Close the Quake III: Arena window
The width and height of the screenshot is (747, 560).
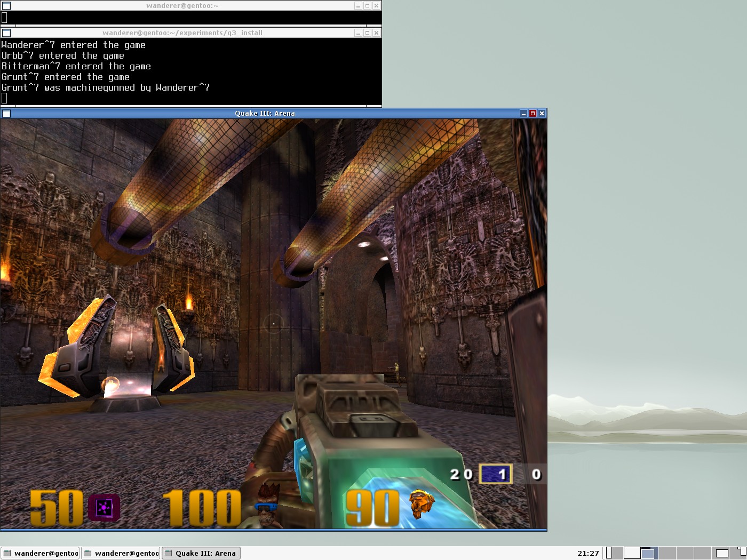click(x=542, y=114)
